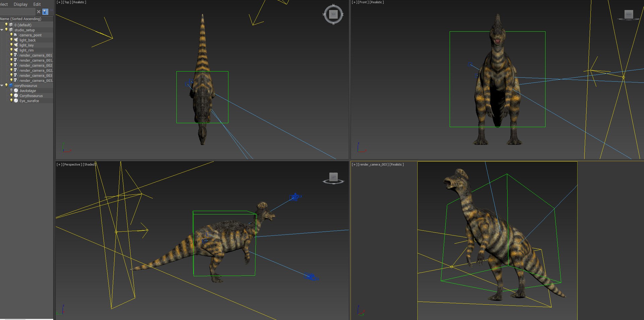This screenshot has width=644, height=320.
Task: Click the search input field in the explorer
Action: [18, 12]
